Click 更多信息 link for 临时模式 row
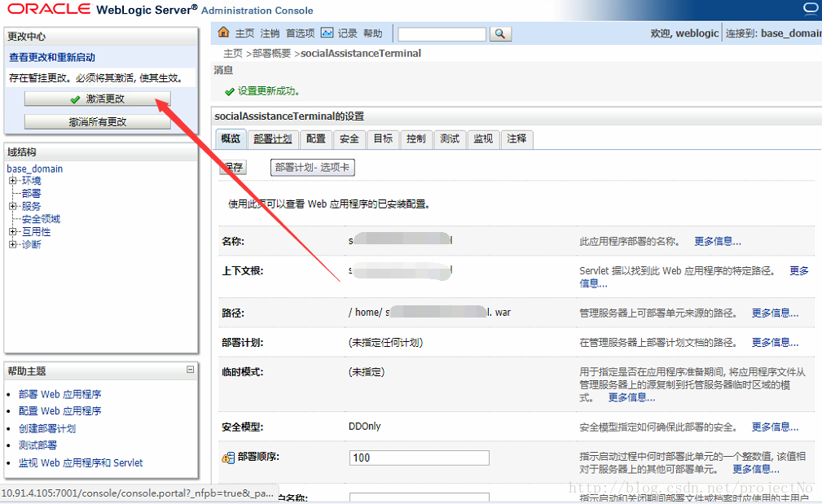Screen dimensions: 822x504 (631, 397)
